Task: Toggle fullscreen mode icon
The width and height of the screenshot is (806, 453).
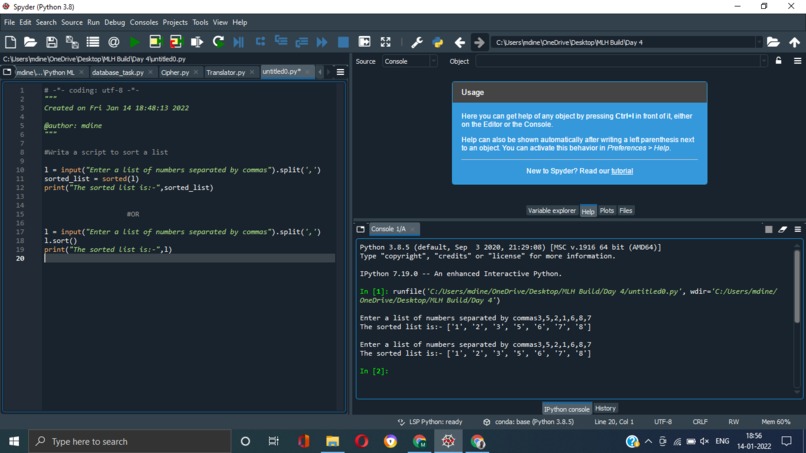Action: pyautogui.click(x=386, y=42)
